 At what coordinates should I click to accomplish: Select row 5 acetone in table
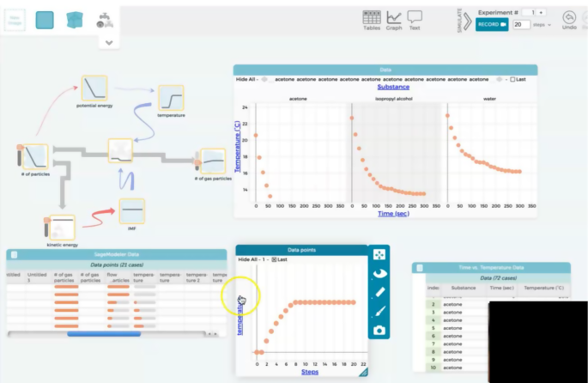[x=458, y=328]
